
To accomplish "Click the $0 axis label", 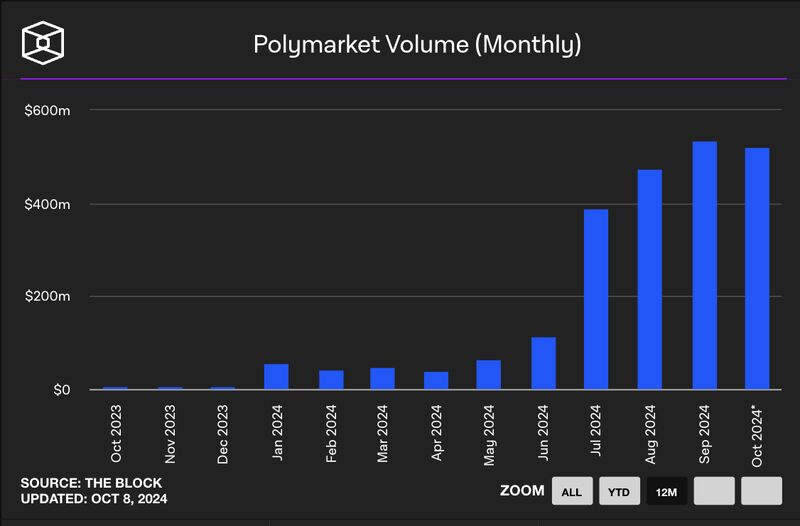I will [x=62, y=390].
